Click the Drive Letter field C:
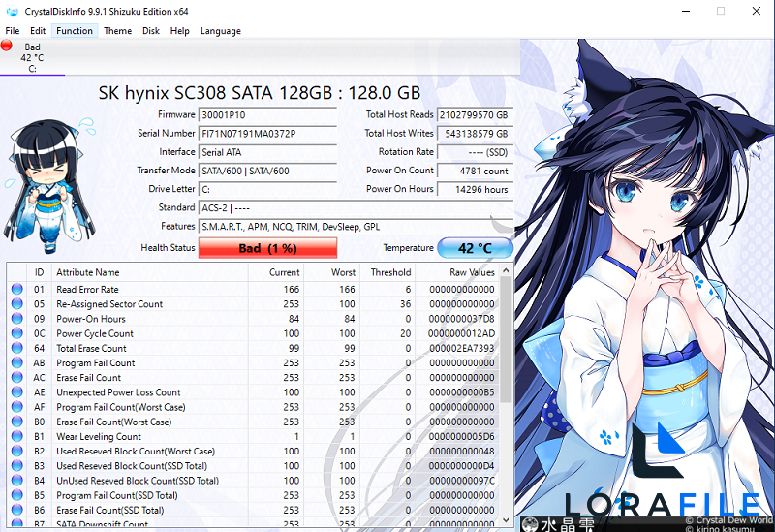 [x=267, y=189]
